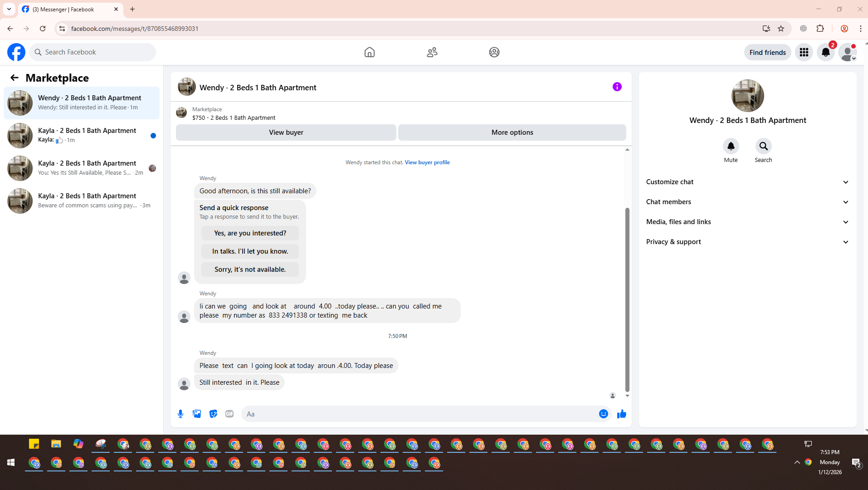Open the Groups icon in top navigation

[494, 52]
